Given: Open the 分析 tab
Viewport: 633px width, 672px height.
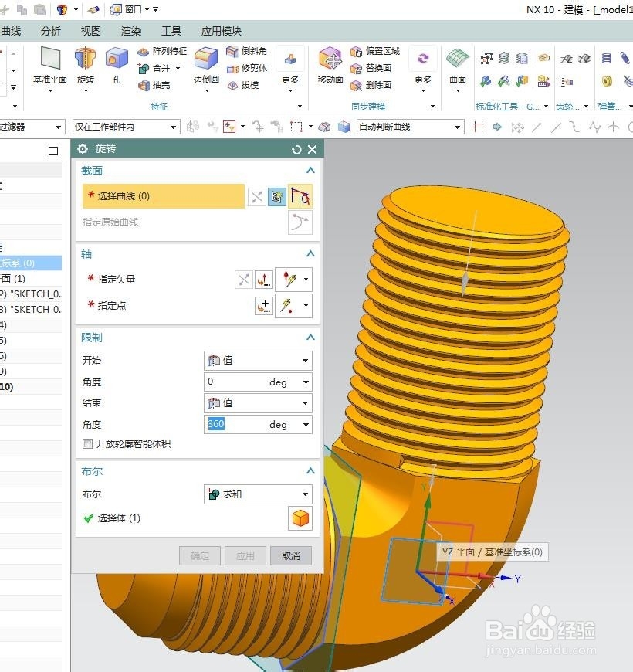Looking at the screenshot, I should click(x=50, y=31).
